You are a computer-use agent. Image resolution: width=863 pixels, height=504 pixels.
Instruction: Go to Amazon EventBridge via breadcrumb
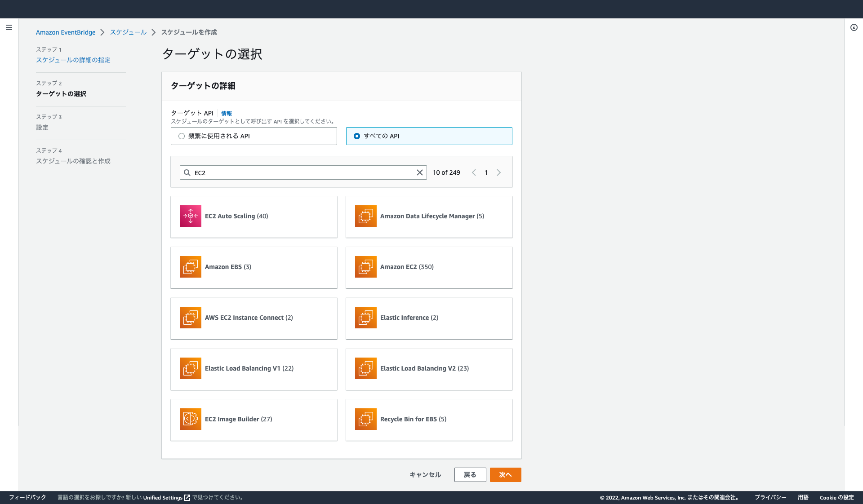[66, 32]
